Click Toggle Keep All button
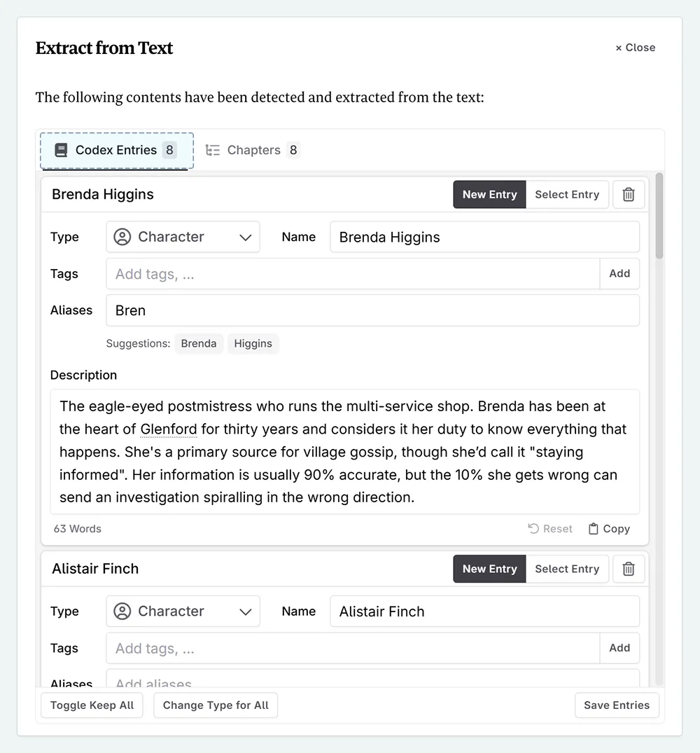Screen dimensions: 700x753 point(92,705)
